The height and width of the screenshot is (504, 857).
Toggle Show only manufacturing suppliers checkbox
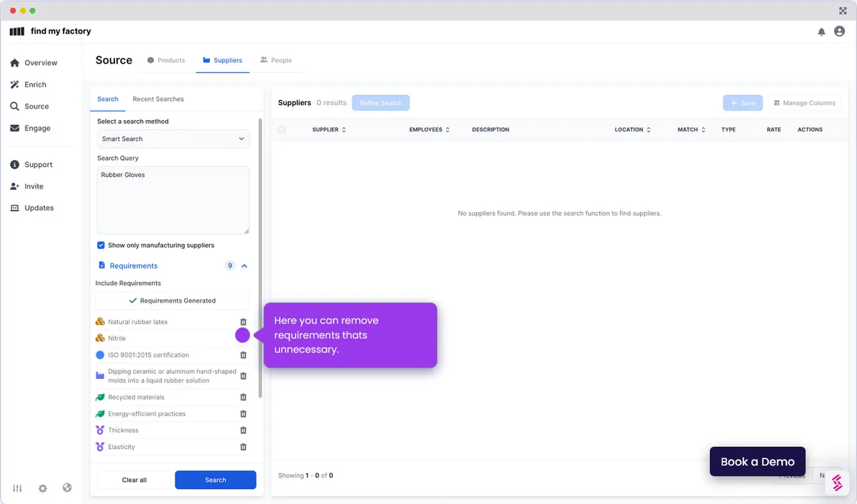click(x=101, y=245)
